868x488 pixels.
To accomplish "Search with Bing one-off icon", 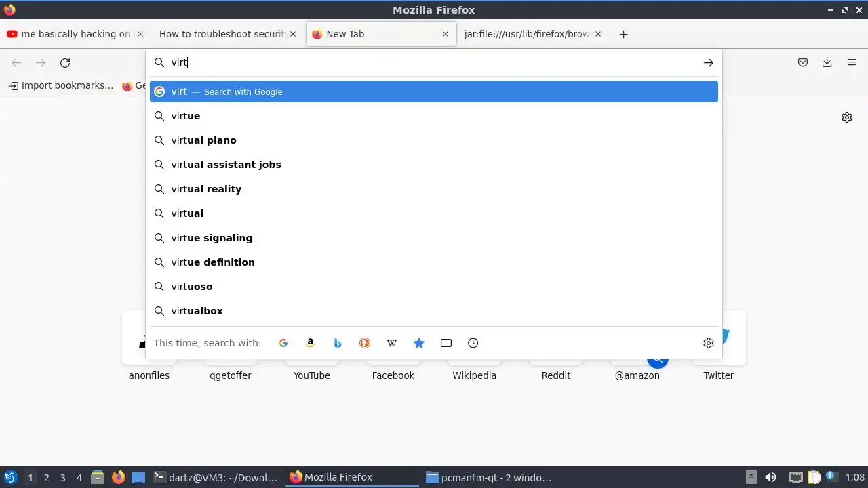I will click(338, 343).
